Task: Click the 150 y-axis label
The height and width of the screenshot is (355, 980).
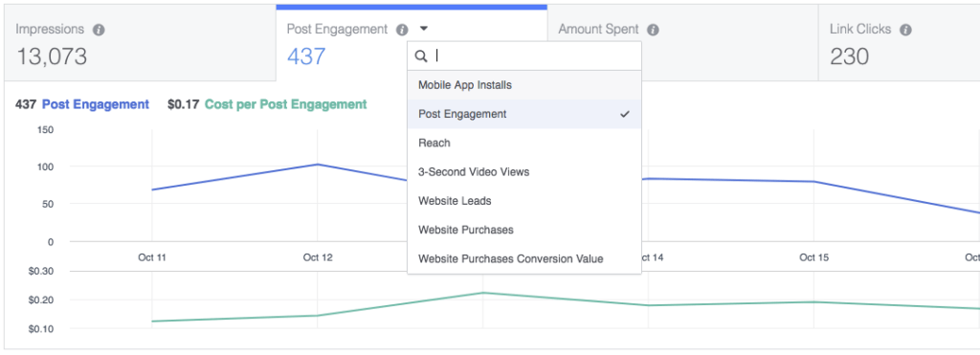Action: (x=46, y=130)
